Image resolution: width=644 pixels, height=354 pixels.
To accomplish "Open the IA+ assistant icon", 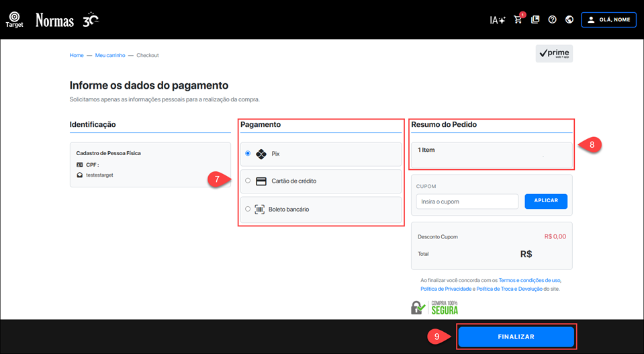I will (498, 20).
